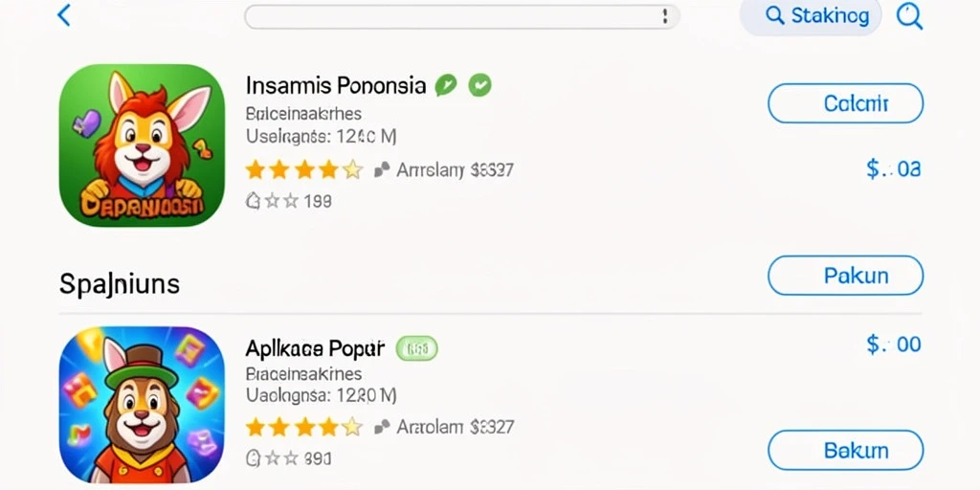Click the Pakun button

(845, 275)
